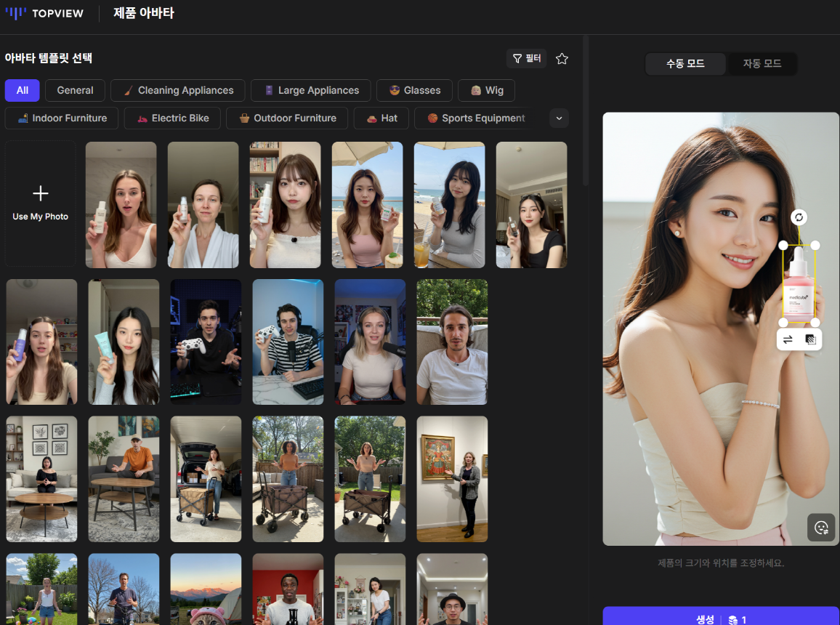Select woman seated on sofa with framed art
840x625 pixels.
[x=42, y=479]
